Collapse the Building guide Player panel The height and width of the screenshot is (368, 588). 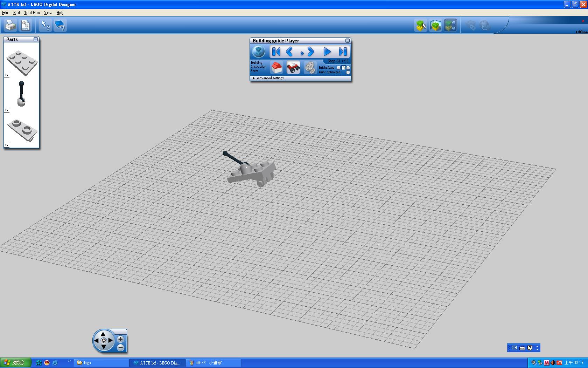(347, 41)
